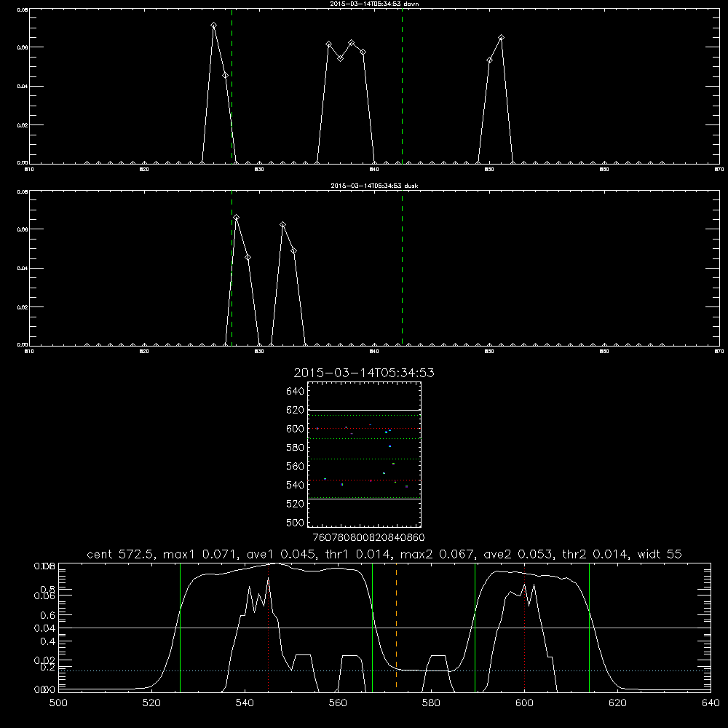This screenshot has height=728, width=728.
Task: Click the left green dashed line in the dawn plot
Action: tap(232, 87)
